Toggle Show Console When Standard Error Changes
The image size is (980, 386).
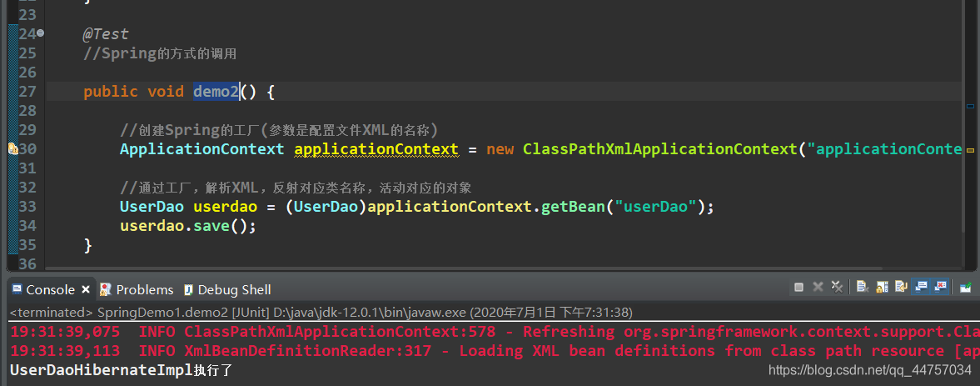(x=939, y=287)
